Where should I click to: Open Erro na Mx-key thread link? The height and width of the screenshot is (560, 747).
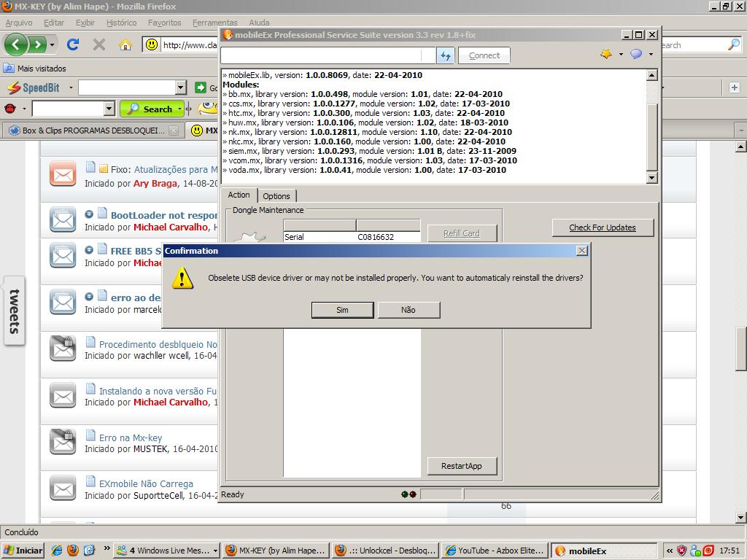[131, 437]
